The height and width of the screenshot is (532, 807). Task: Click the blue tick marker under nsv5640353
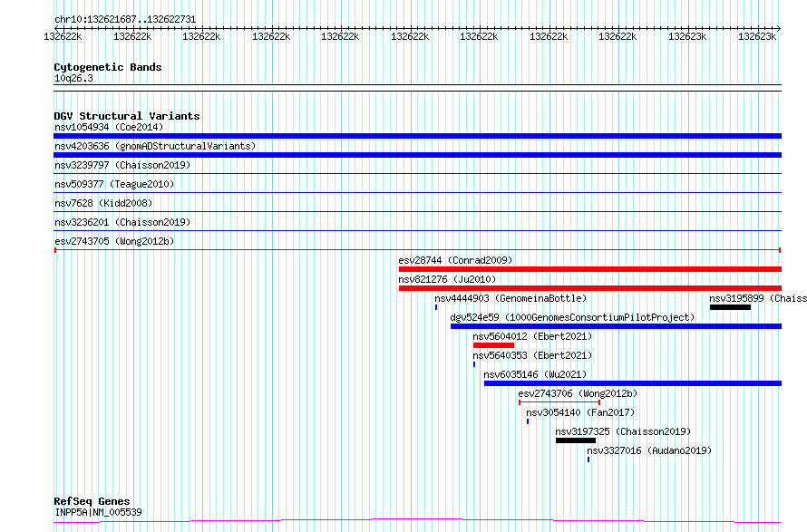point(474,364)
